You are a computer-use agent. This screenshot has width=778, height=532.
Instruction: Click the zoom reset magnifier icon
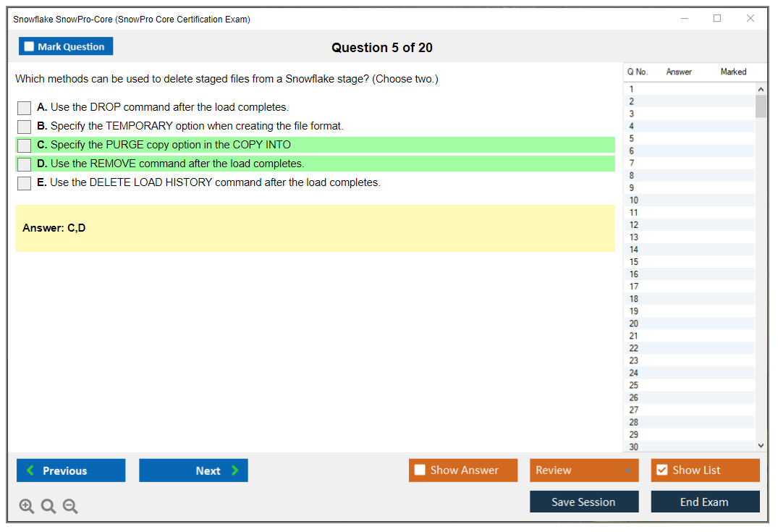tap(48, 507)
